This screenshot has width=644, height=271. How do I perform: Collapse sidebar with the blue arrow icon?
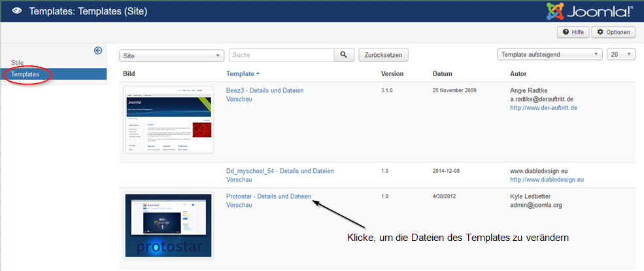click(x=98, y=50)
